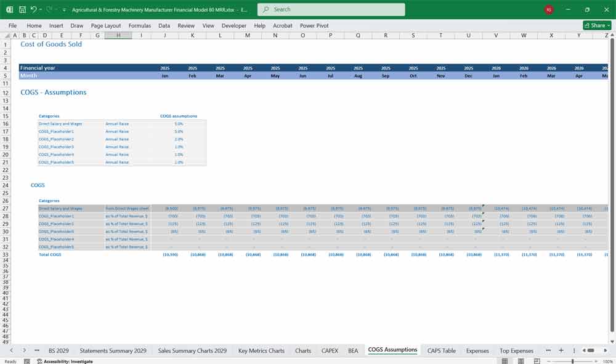Image resolution: width=616 pixels, height=364 pixels.
Task: Click in the Search box
Action: [x=331, y=10]
